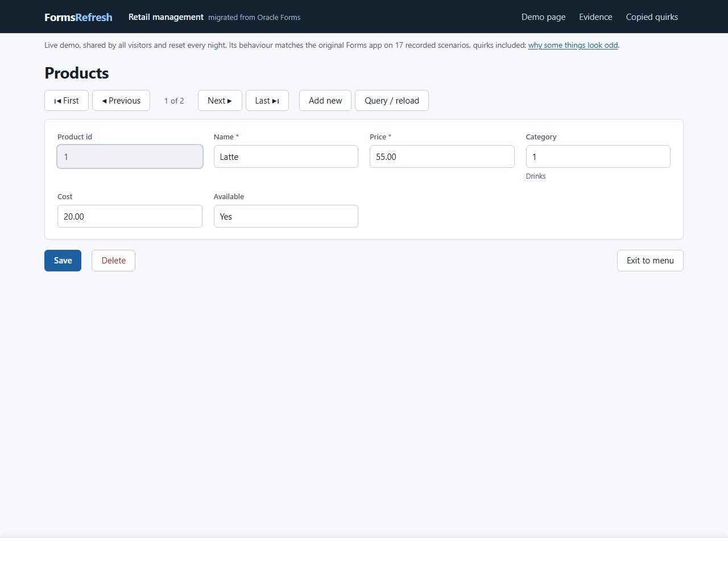The image size is (728, 569).
Task: Click the 'Price *' field label
Action: pos(380,137)
